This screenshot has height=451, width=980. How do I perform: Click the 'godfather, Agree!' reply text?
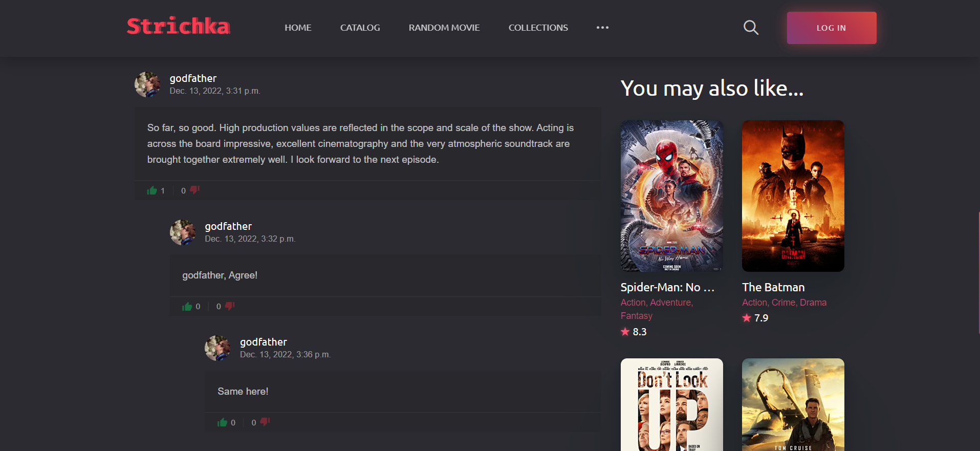click(220, 275)
